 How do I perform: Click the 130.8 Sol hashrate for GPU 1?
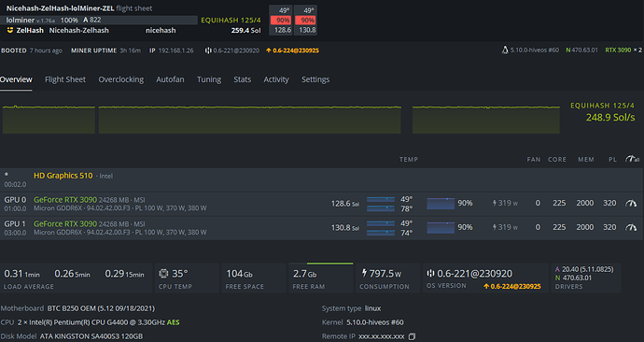[345, 228]
